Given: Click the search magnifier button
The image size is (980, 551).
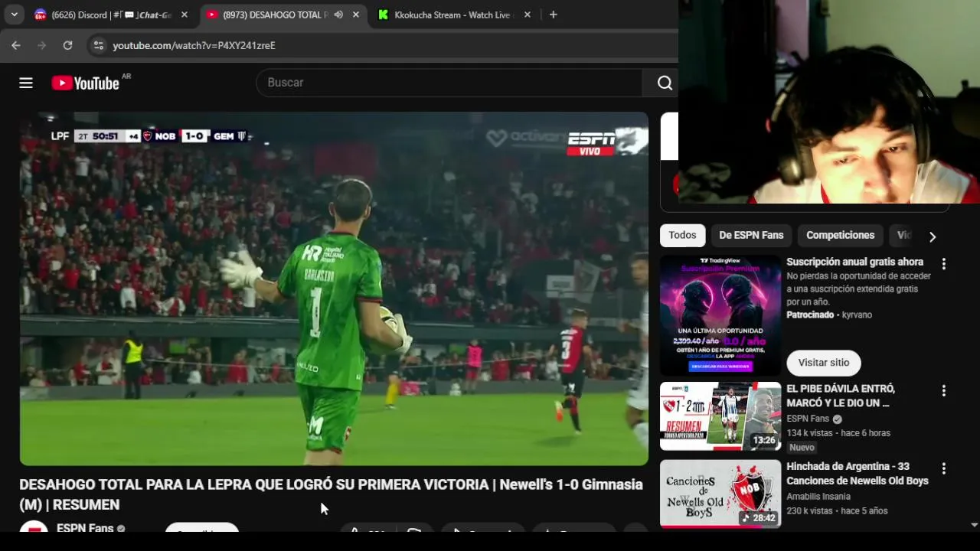Looking at the screenshot, I should pyautogui.click(x=664, y=83).
